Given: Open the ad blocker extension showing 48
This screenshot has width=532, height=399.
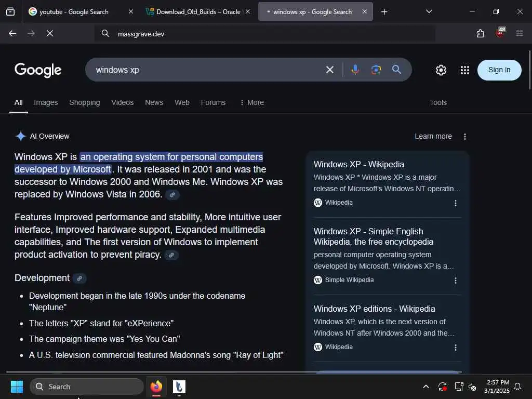Looking at the screenshot, I should pyautogui.click(x=500, y=33).
